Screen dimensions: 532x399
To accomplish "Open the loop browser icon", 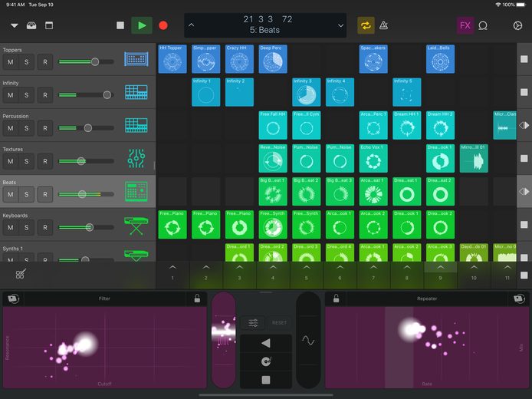I will [483, 25].
